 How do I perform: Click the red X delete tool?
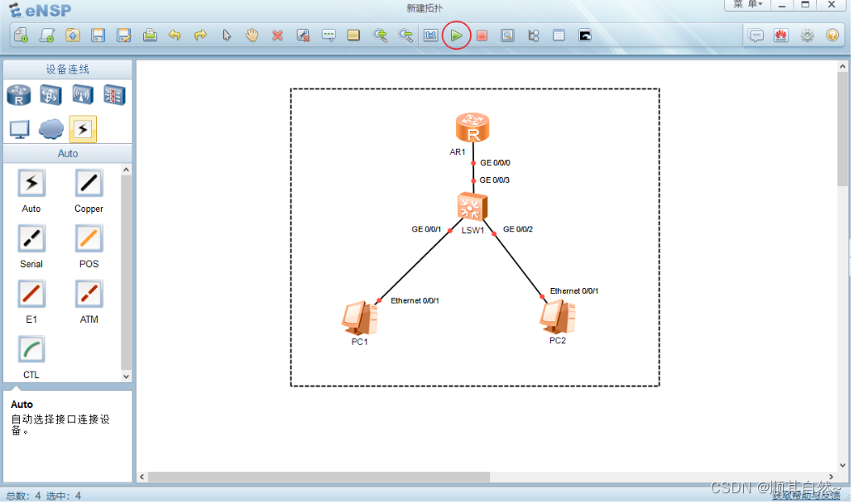tap(278, 36)
